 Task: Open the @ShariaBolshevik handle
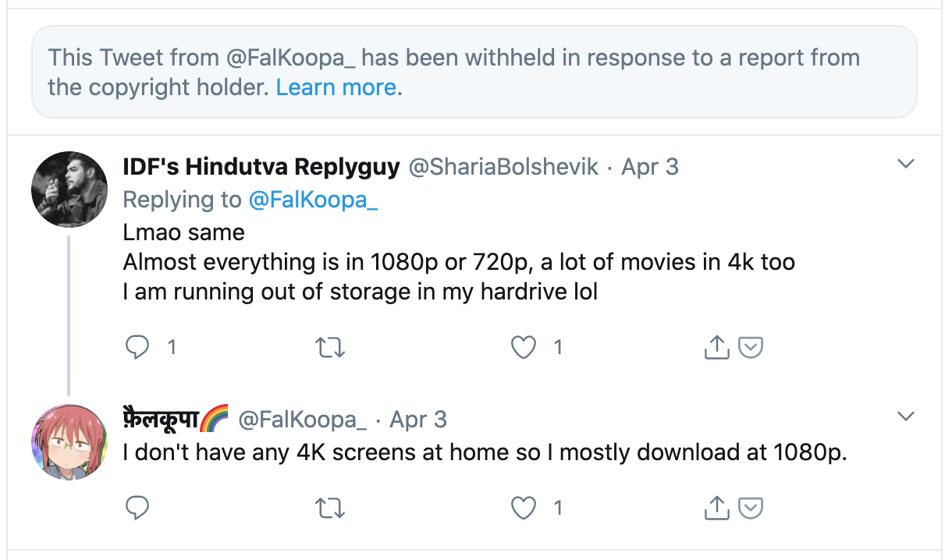tap(503, 166)
